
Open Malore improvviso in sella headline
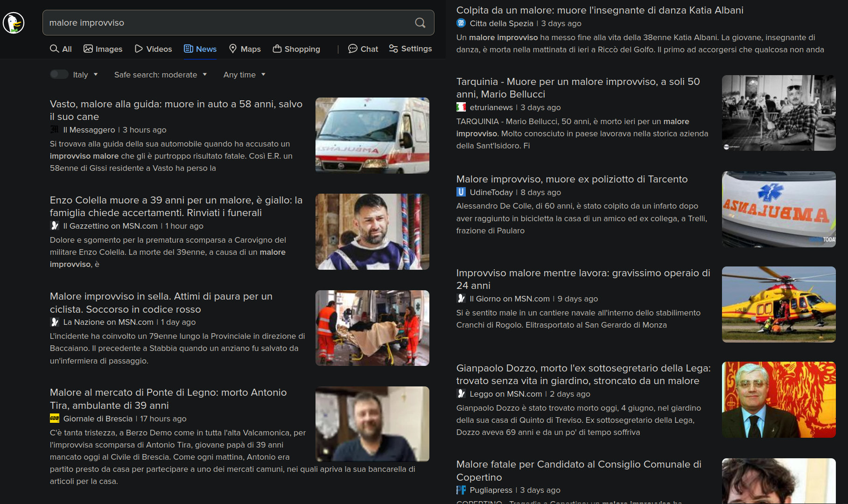[161, 302]
